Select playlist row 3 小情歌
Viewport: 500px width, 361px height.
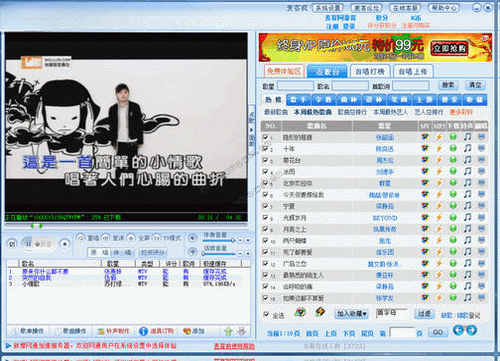click(x=128, y=284)
